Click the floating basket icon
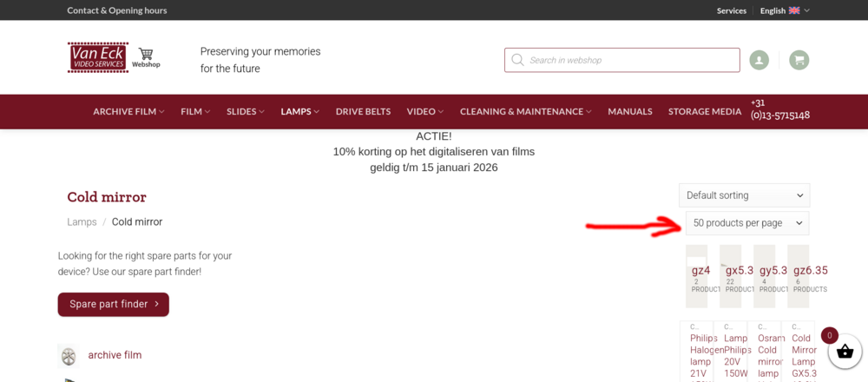868x382 pixels. pos(844,352)
